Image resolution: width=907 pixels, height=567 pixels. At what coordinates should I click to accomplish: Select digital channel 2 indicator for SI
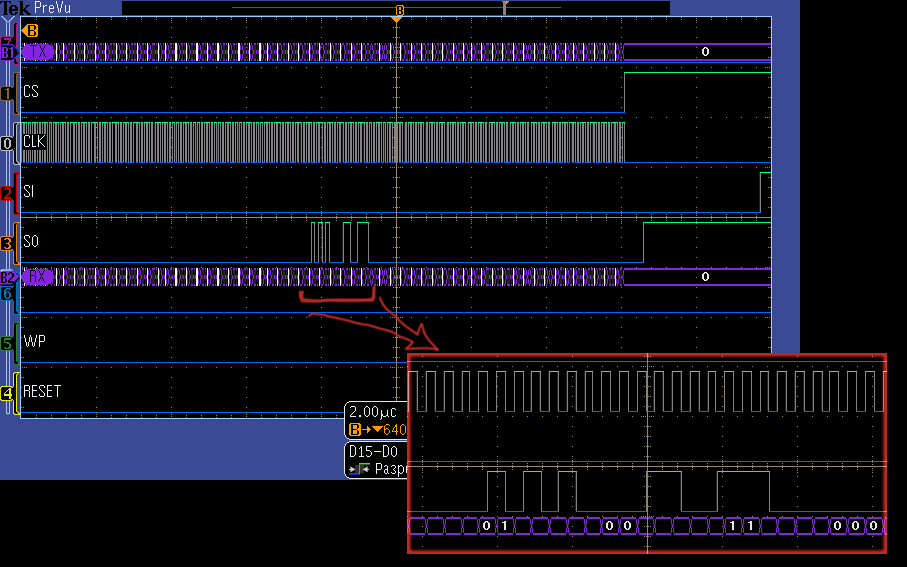7,193
